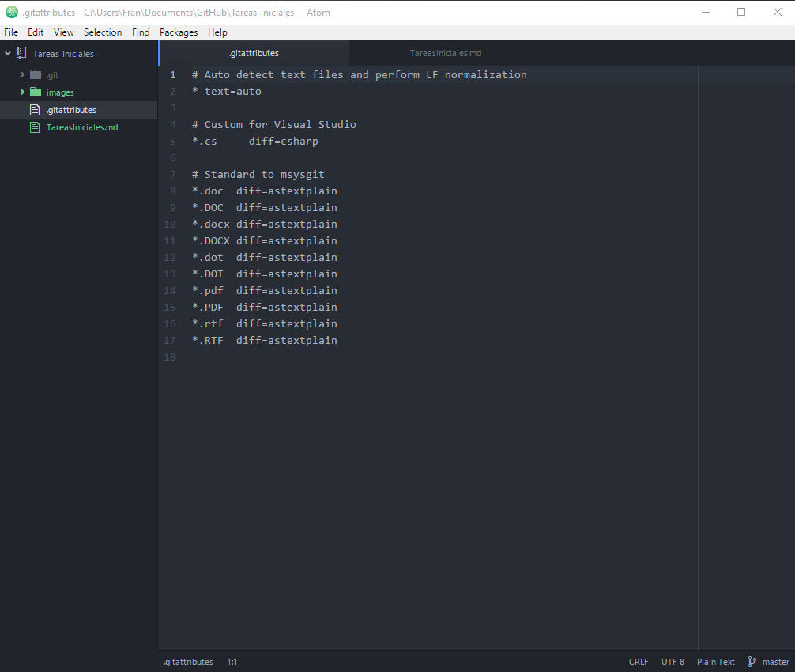Click the images folder icon
The image size is (795, 672).
(36, 92)
